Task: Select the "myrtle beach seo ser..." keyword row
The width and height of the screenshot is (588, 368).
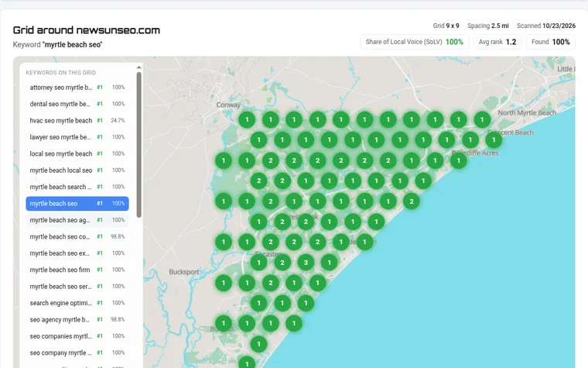Action: [x=77, y=286]
